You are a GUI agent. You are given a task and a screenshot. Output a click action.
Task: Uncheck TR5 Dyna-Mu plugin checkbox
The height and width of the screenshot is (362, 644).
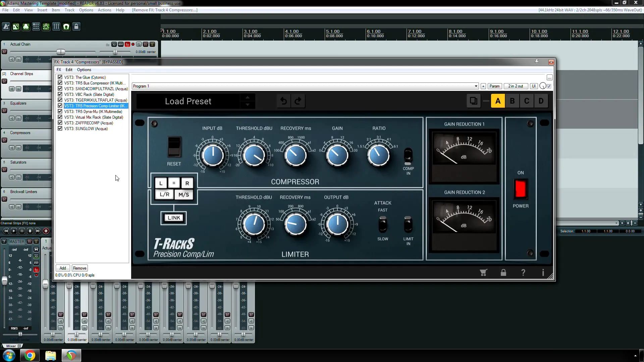pyautogui.click(x=60, y=111)
